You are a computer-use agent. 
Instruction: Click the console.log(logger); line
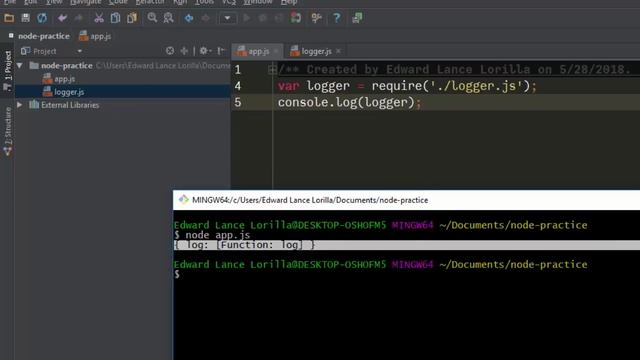click(349, 102)
